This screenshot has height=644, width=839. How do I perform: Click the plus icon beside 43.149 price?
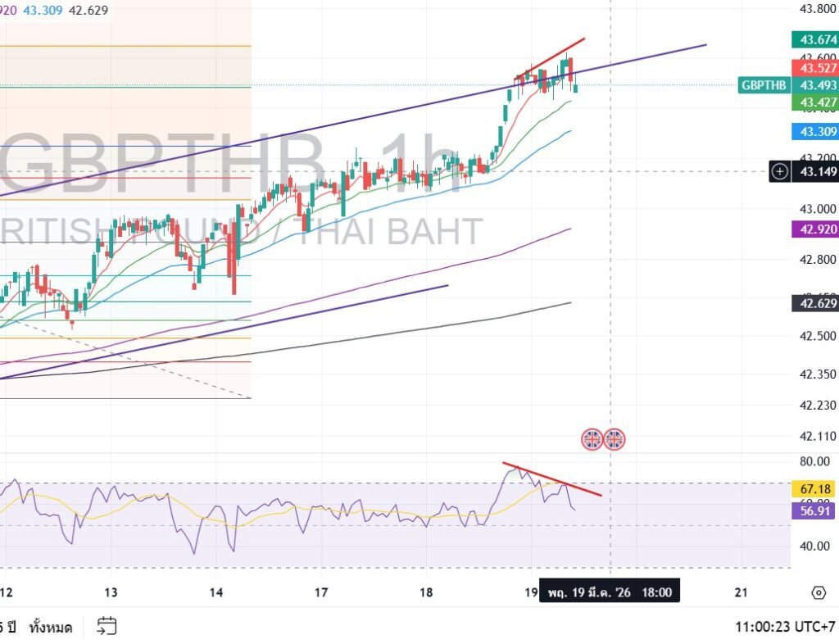pyautogui.click(x=780, y=171)
